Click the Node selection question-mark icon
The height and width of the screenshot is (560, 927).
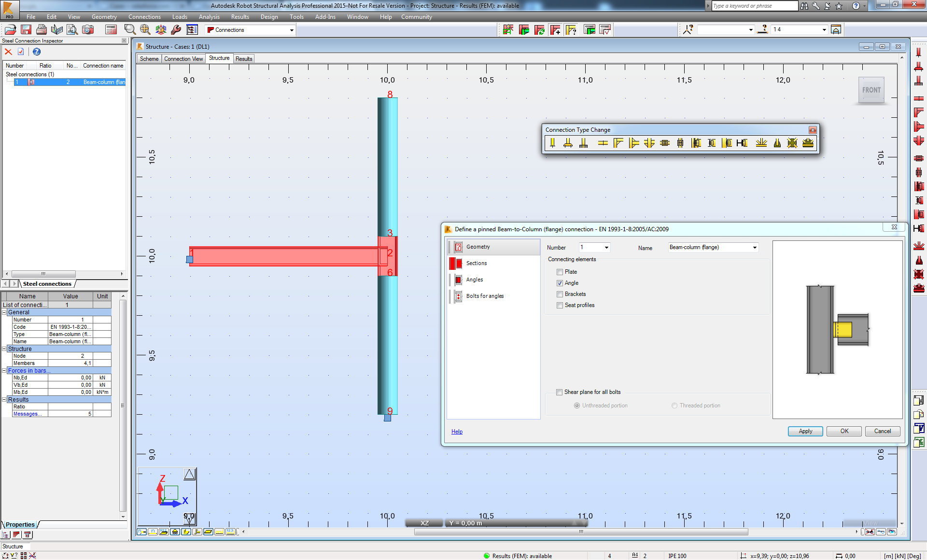[688, 30]
